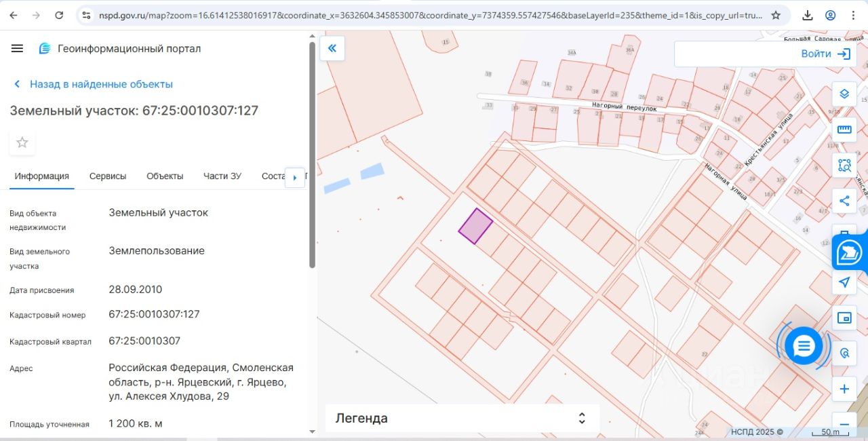
Task: Collapse the side panel with double-chevron button
Action: [332, 48]
